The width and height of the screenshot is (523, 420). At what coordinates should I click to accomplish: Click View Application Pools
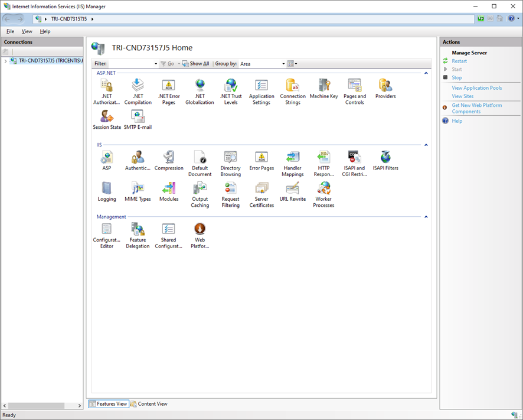[x=477, y=87]
